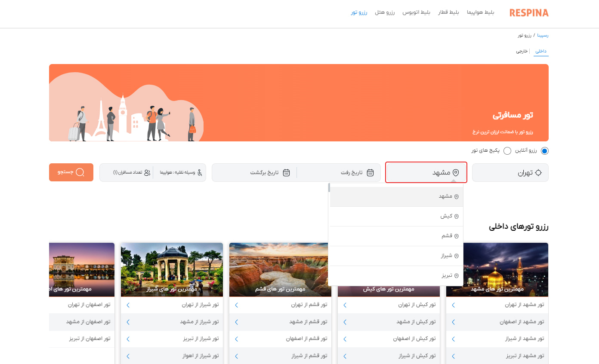Image resolution: width=599 pixels, height=364 pixels.
Task: Click the RESPINA logo
Action: click(x=529, y=12)
